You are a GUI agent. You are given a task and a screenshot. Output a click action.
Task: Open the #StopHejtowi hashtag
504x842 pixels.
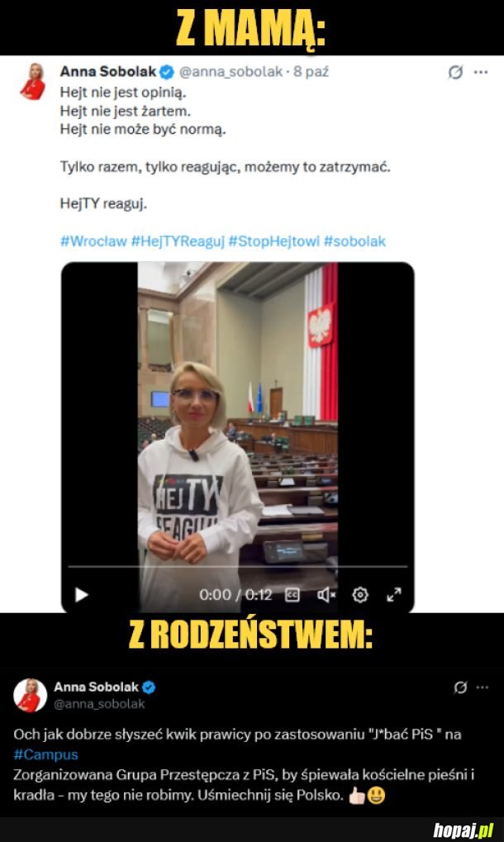(274, 241)
